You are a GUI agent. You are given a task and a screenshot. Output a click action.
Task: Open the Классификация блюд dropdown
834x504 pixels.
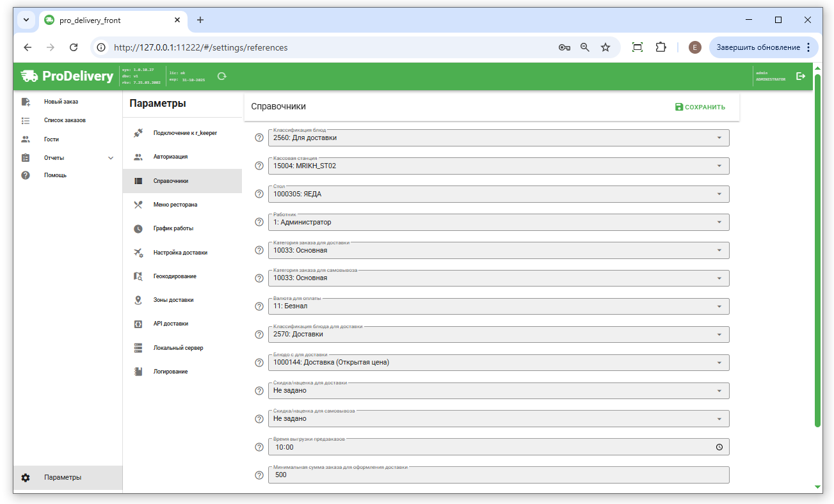point(498,138)
